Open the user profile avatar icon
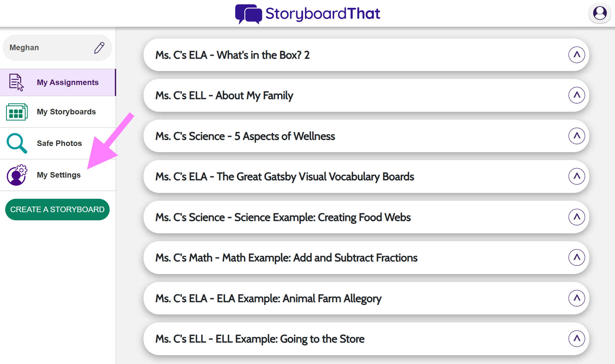 pyautogui.click(x=600, y=13)
